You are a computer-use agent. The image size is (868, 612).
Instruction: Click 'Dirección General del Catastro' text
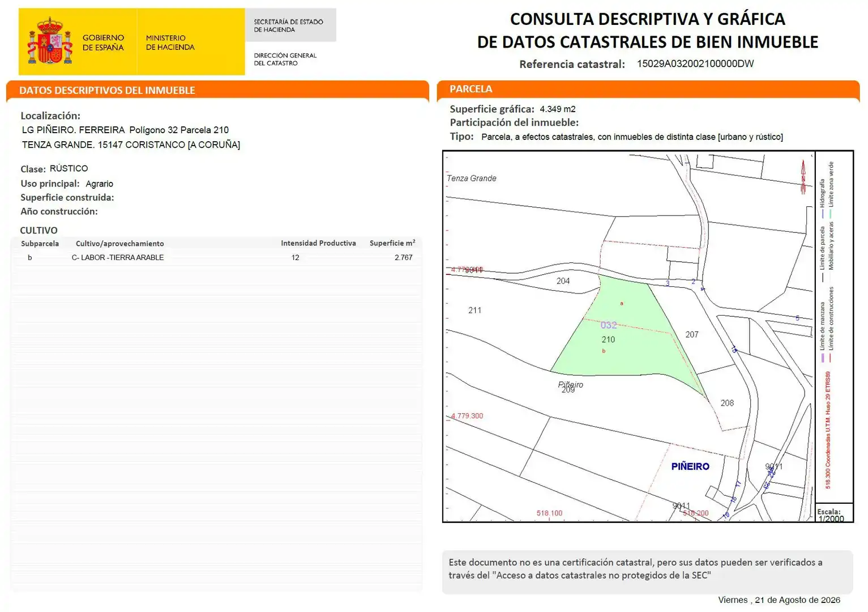pyautogui.click(x=285, y=59)
